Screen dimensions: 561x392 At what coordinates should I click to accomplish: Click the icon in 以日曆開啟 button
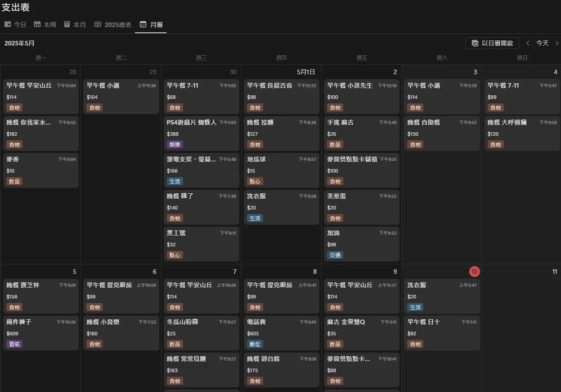click(475, 43)
